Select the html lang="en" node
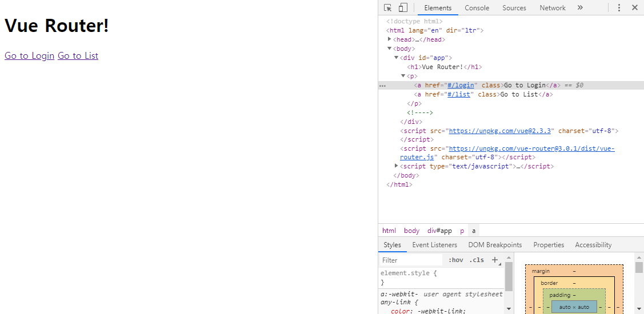The image size is (644, 314). pyautogui.click(x=435, y=30)
